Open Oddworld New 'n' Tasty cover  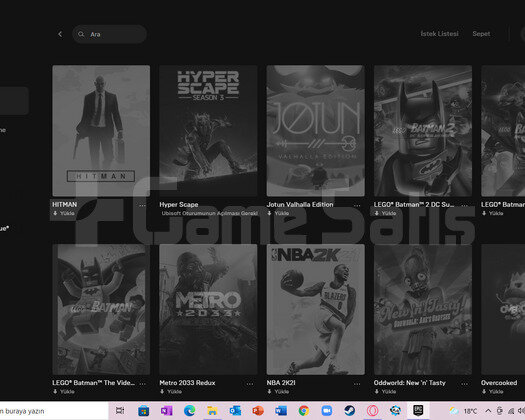pyautogui.click(x=423, y=309)
